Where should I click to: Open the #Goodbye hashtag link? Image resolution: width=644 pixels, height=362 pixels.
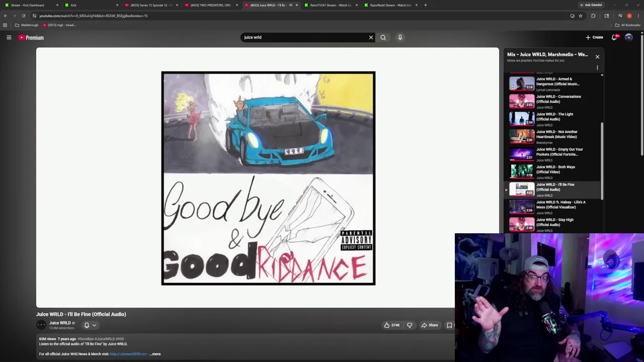85,339
